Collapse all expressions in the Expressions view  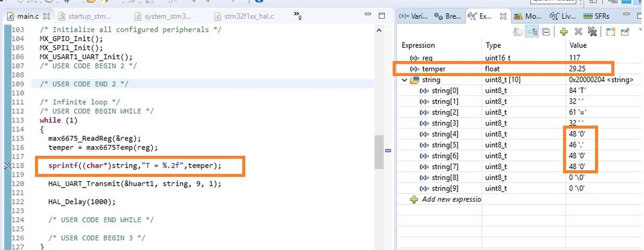coord(546,32)
